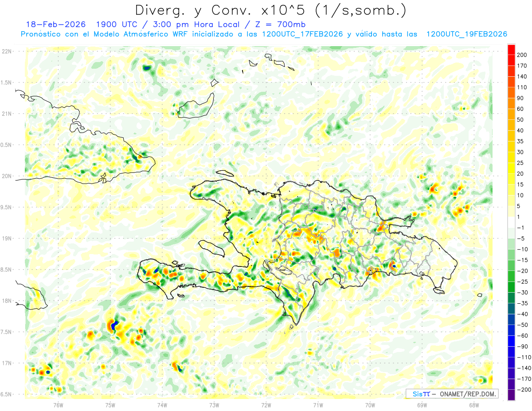Click initialization time "1200UTC_17FEB2026"
The image size is (532, 411).
pyautogui.click(x=302, y=34)
